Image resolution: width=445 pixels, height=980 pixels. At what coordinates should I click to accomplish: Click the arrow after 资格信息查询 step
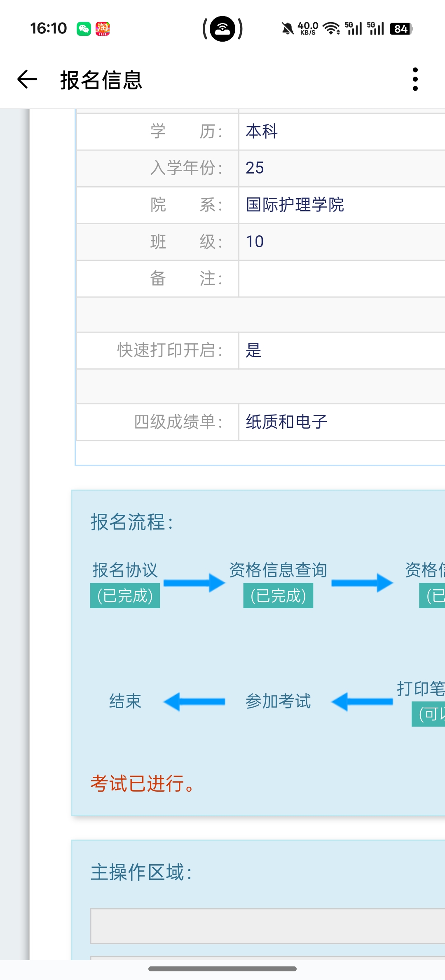tap(362, 583)
